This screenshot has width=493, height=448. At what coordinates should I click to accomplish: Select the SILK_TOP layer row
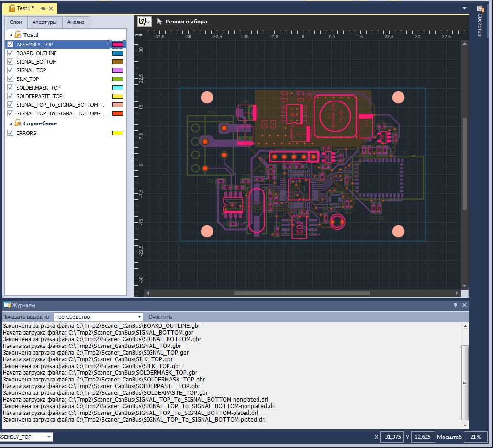point(66,79)
